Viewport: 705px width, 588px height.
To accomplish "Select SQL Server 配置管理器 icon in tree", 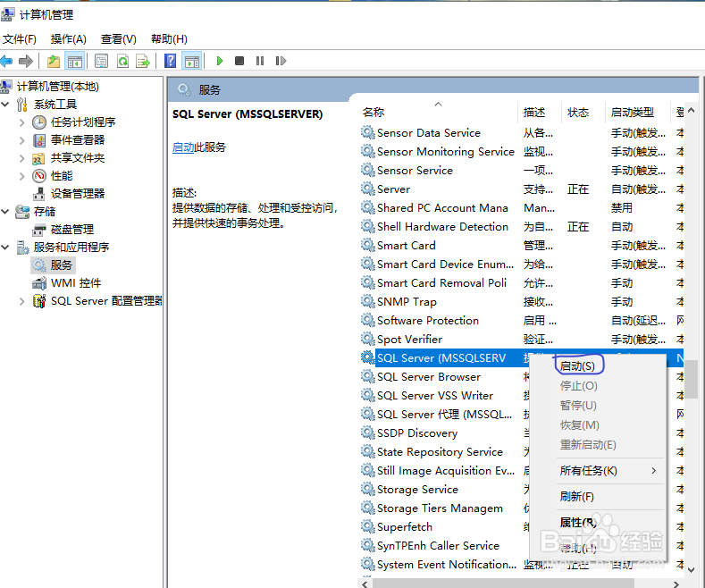I will (x=39, y=301).
